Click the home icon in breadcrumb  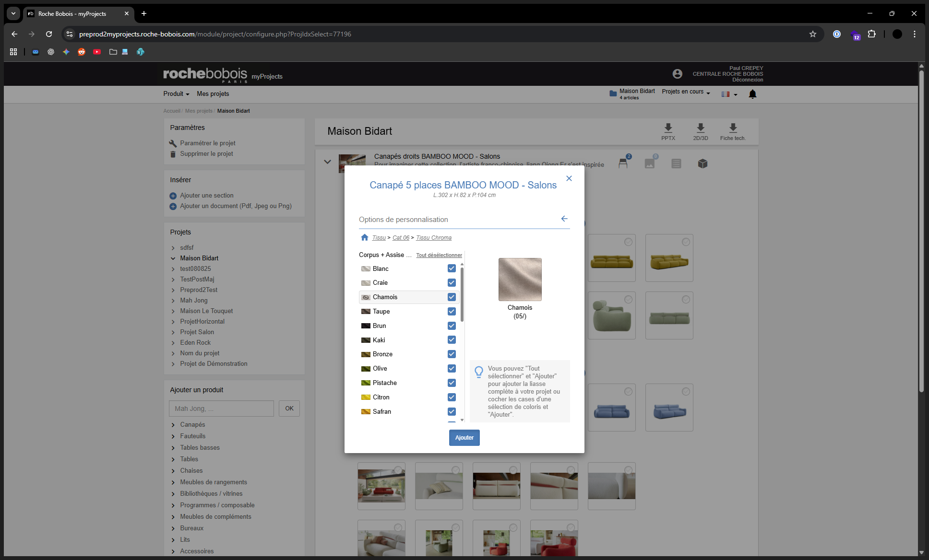pos(365,237)
